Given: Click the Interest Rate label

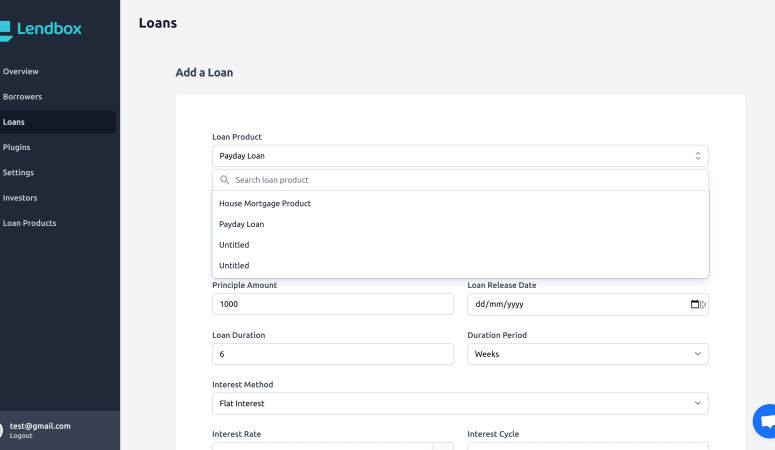Looking at the screenshot, I should [x=236, y=434].
